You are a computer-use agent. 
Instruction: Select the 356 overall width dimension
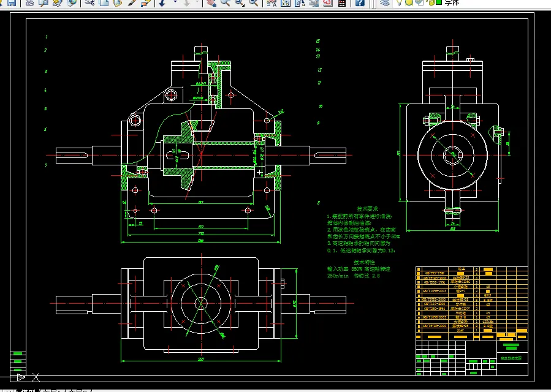(x=200, y=241)
